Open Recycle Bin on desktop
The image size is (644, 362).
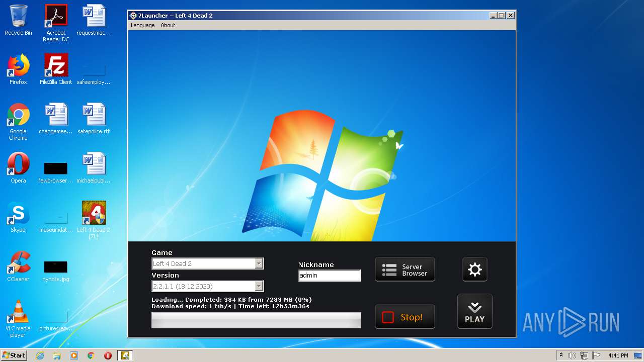[18, 20]
